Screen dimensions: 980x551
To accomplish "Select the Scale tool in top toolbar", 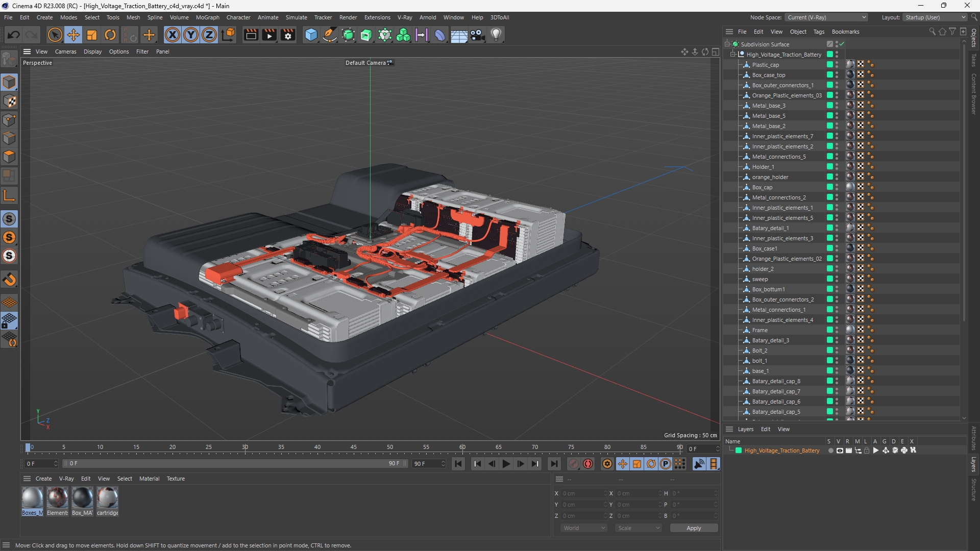I will click(x=92, y=35).
